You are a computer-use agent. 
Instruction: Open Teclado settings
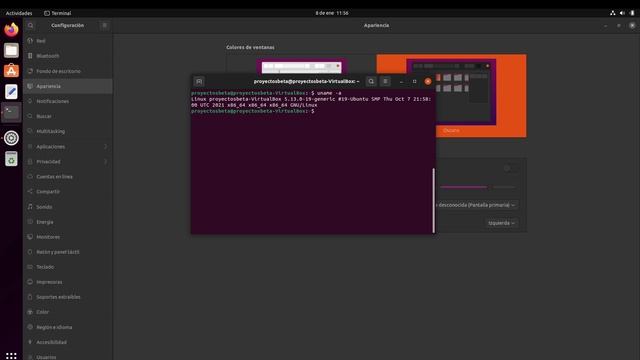68,267
